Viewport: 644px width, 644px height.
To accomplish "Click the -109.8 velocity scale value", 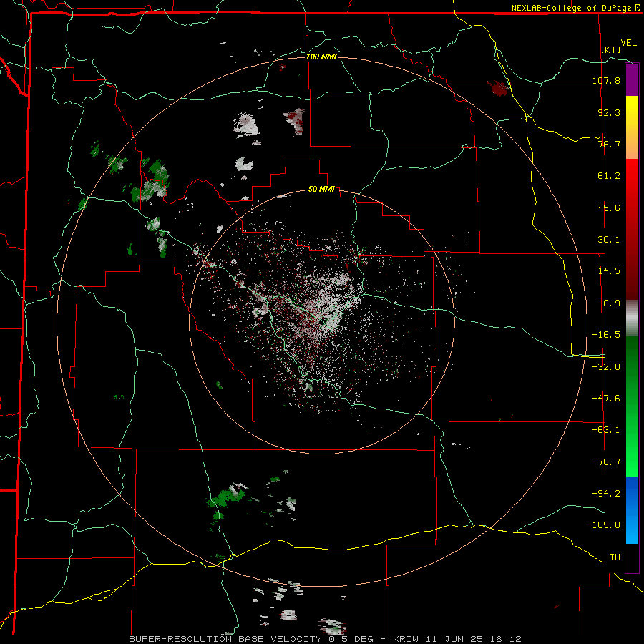I will (x=603, y=525).
